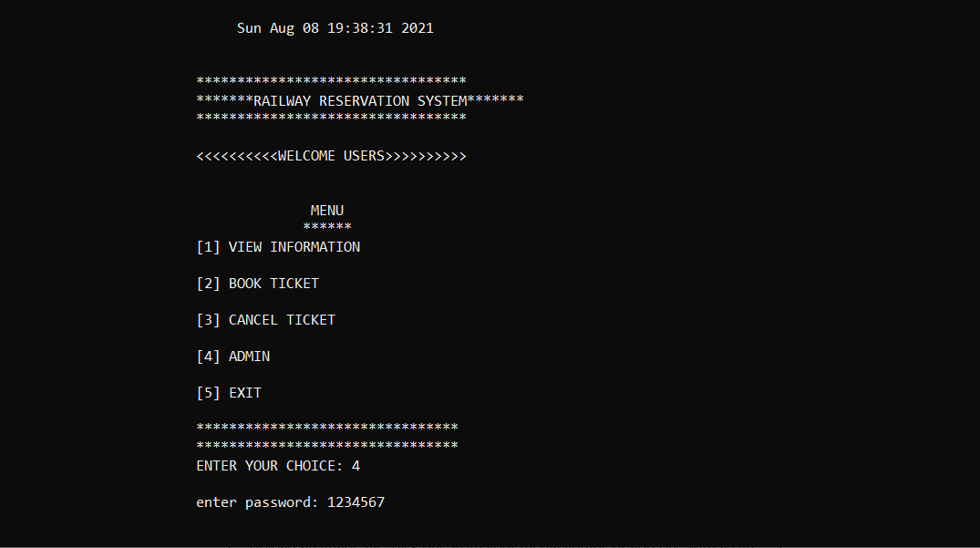Pick the ADMIN menu option

click(249, 357)
